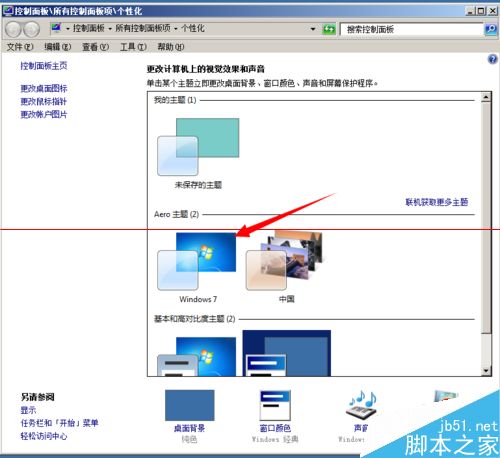This screenshot has height=458, width=500.
Task: Select the 中国 Aero theme
Action: coord(285,261)
